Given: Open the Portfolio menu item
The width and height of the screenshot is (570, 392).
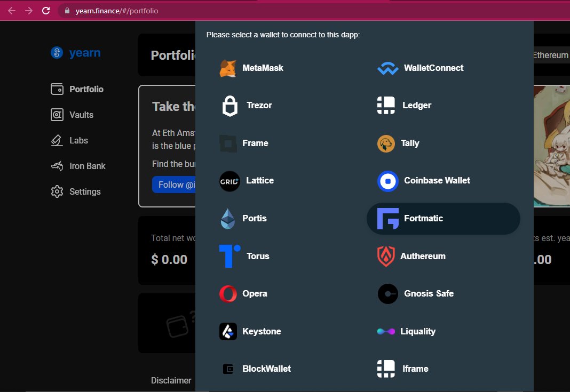Looking at the screenshot, I should click(77, 90).
